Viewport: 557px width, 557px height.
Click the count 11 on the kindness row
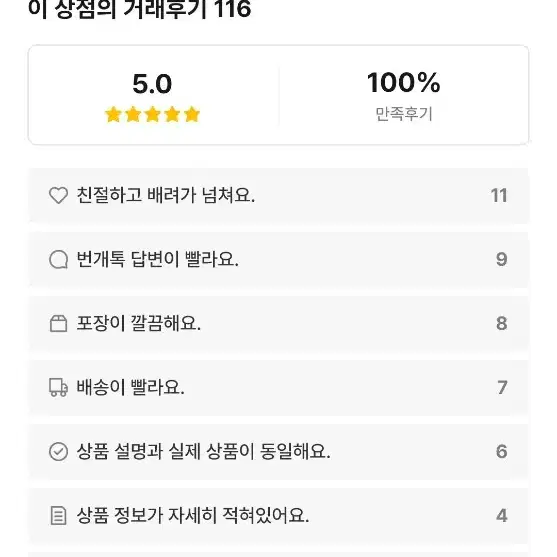[x=499, y=195]
